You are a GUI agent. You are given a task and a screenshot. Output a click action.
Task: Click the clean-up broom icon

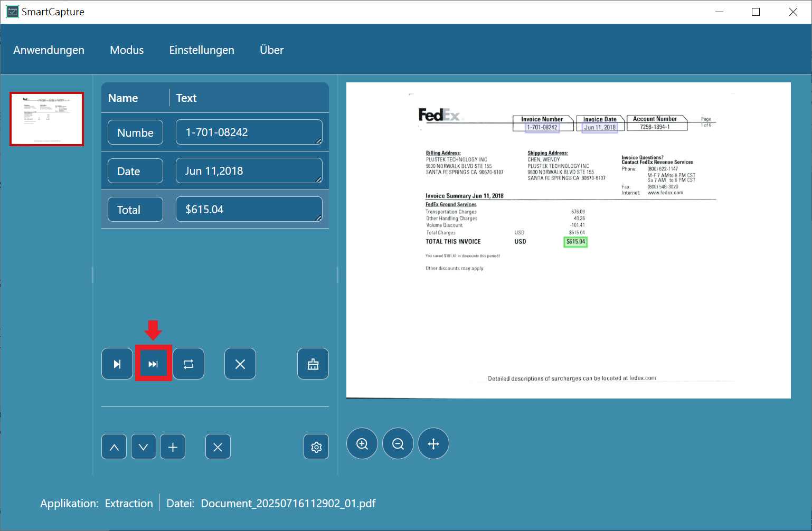[313, 364]
